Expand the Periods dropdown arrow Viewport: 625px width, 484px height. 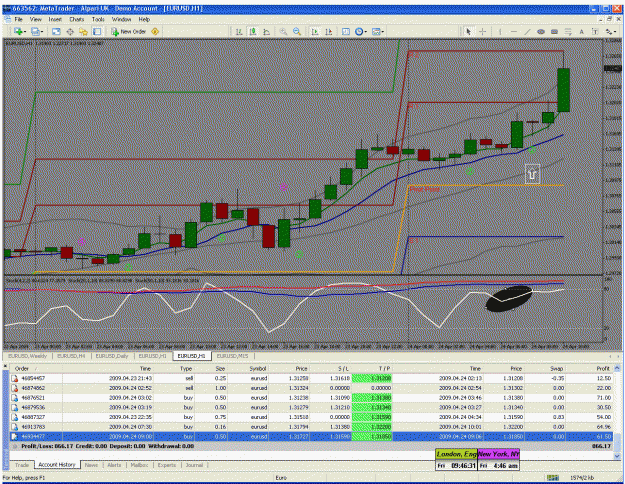(x=366, y=31)
